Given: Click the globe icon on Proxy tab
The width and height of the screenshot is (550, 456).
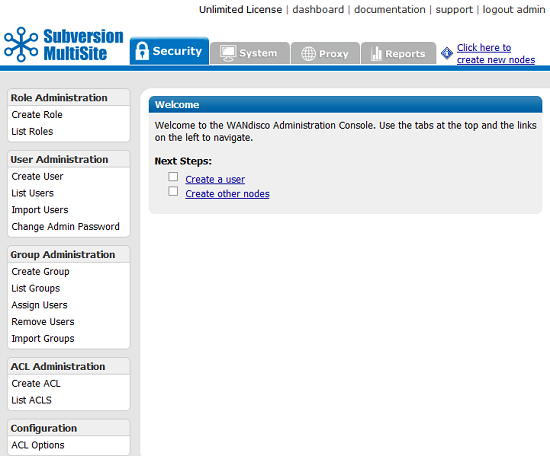Looking at the screenshot, I should (x=308, y=54).
